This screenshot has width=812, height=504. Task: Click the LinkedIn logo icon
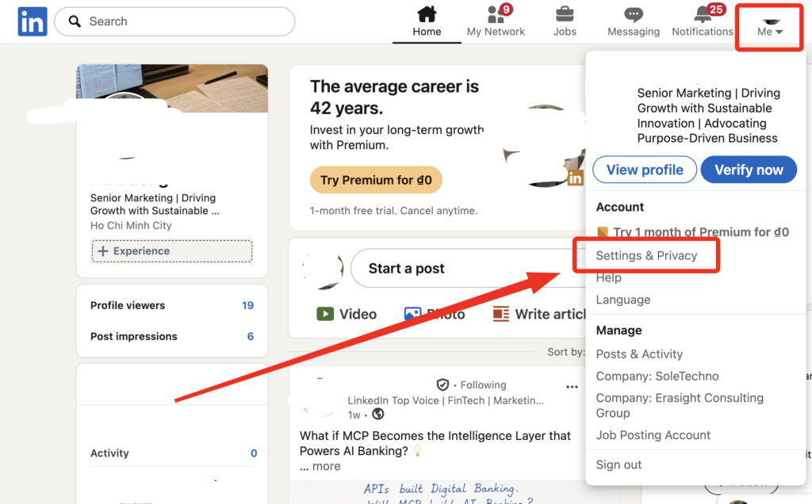click(32, 21)
